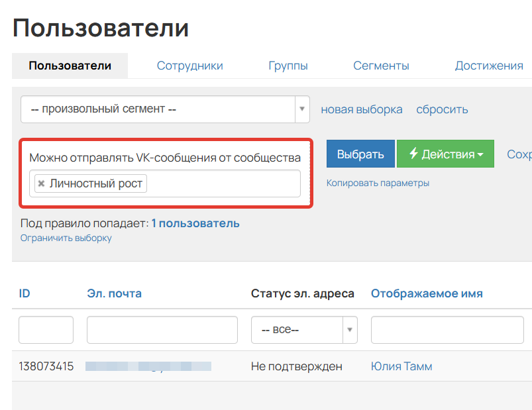The width and height of the screenshot is (532, 410).
Task: Click the arrow on the status filter
Action: click(350, 330)
